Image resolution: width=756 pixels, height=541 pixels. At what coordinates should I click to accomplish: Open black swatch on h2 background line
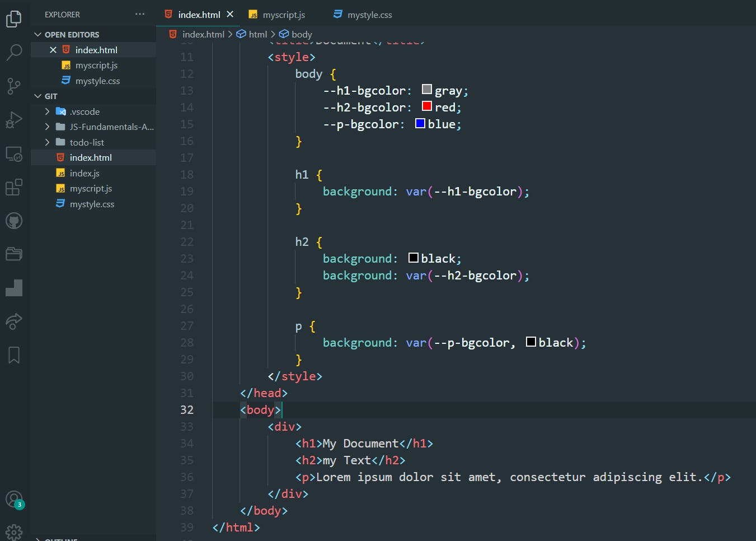coord(413,257)
